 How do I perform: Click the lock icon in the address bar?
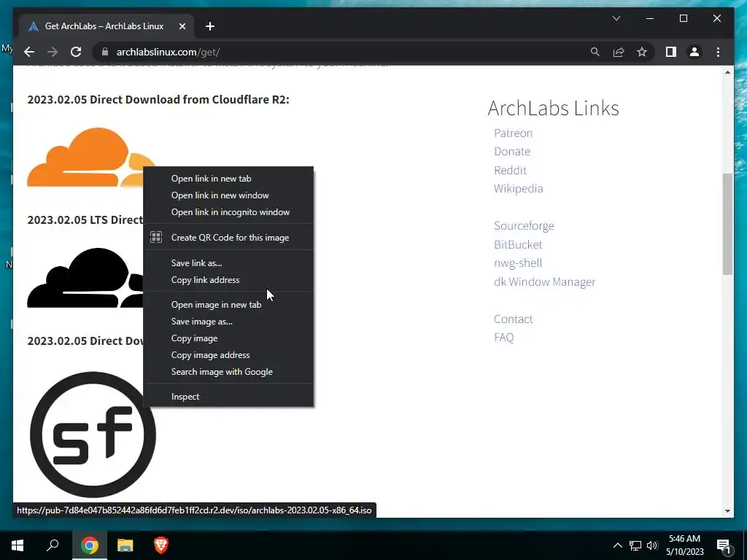(x=105, y=52)
